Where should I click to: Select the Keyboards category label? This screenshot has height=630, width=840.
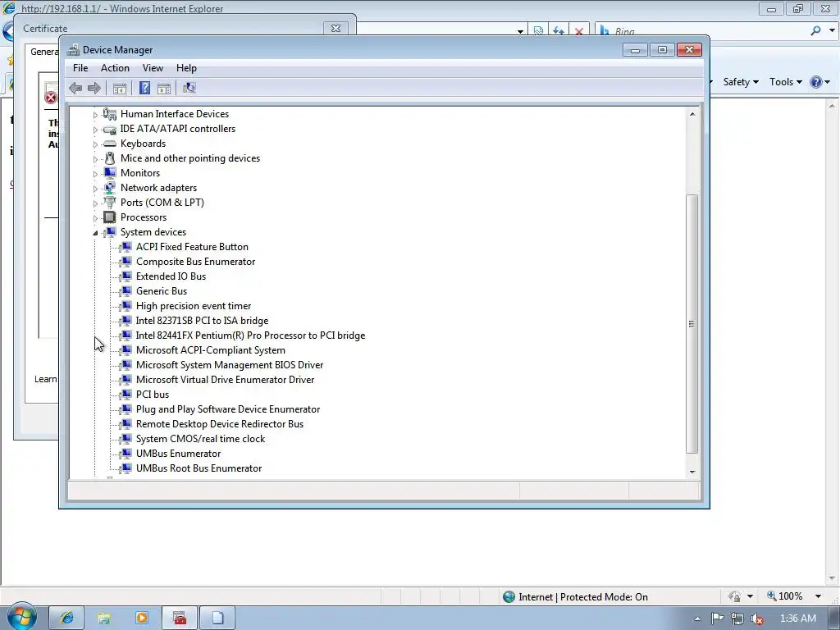click(143, 144)
